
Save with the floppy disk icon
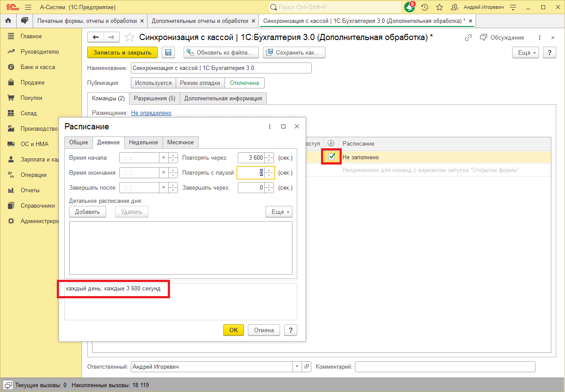coord(168,52)
